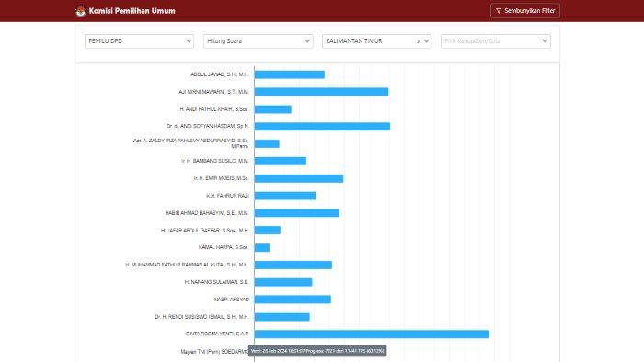Image resolution: width=644 pixels, height=362 pixels.
Task: Click the bar for Ir. H. BAMBANG SUSILO
Action: [280, 161]
